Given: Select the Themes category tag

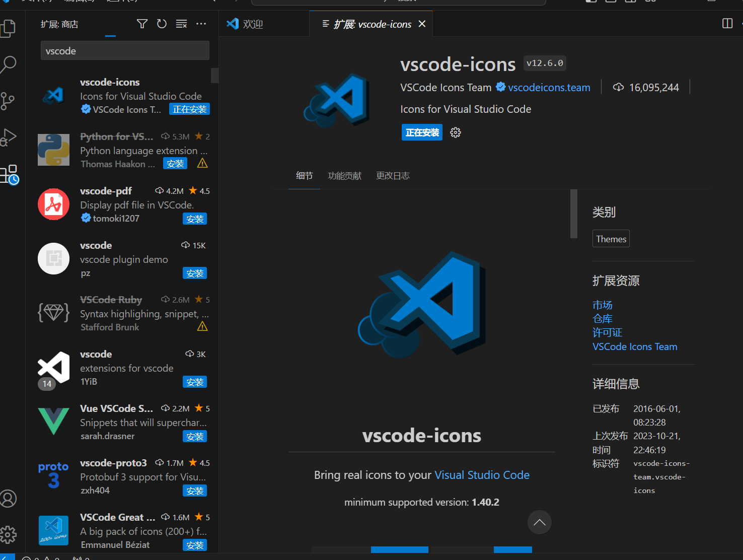Looking at the screenshot, I should 611,239.
